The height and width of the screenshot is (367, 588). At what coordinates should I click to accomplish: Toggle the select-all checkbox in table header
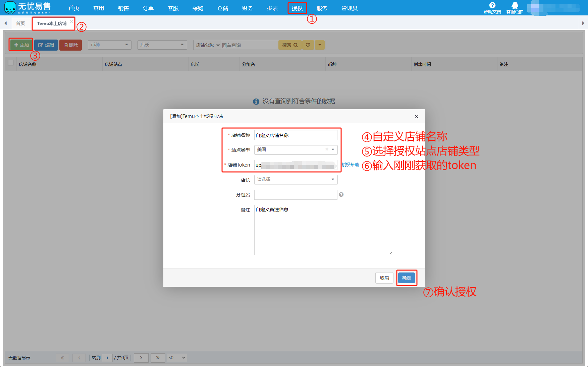click(x=11, y=63)
